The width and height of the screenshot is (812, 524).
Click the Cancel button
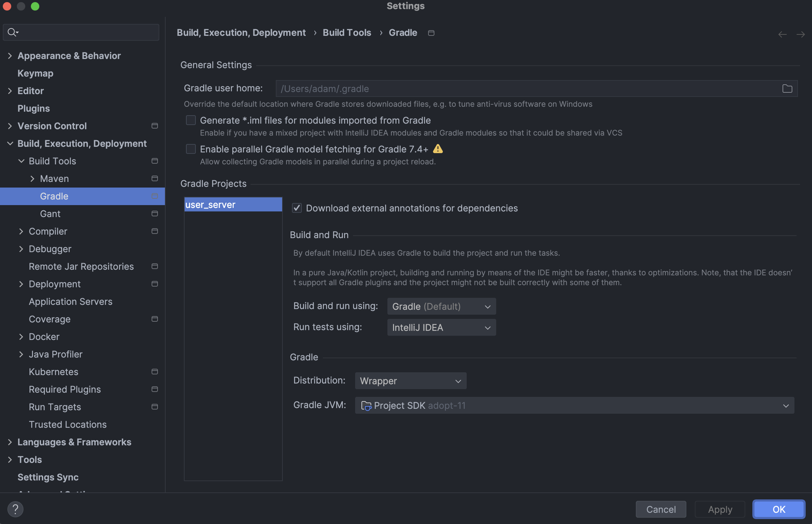[661, 509]
